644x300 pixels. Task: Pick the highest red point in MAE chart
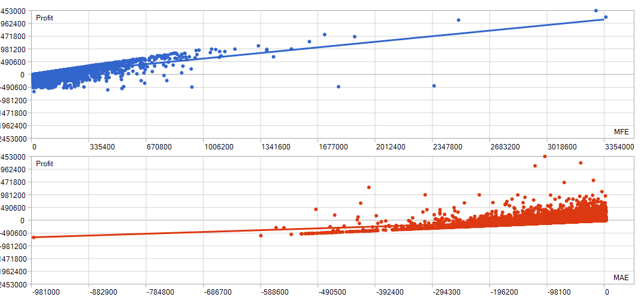(545, 157)
